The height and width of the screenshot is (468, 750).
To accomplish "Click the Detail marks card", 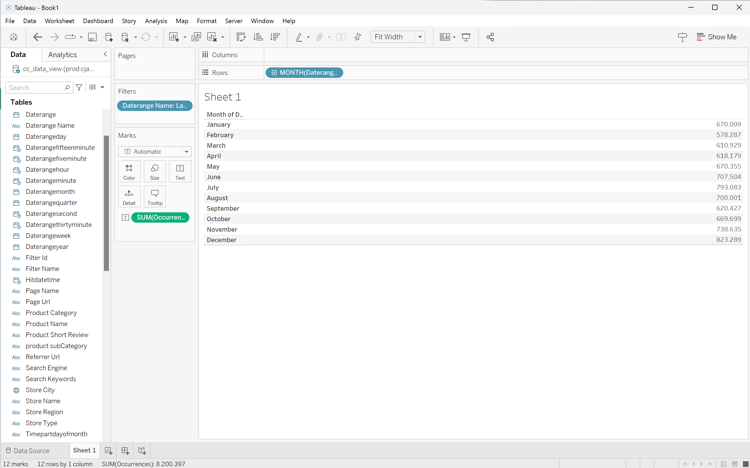I will click(x=129, y=197).
